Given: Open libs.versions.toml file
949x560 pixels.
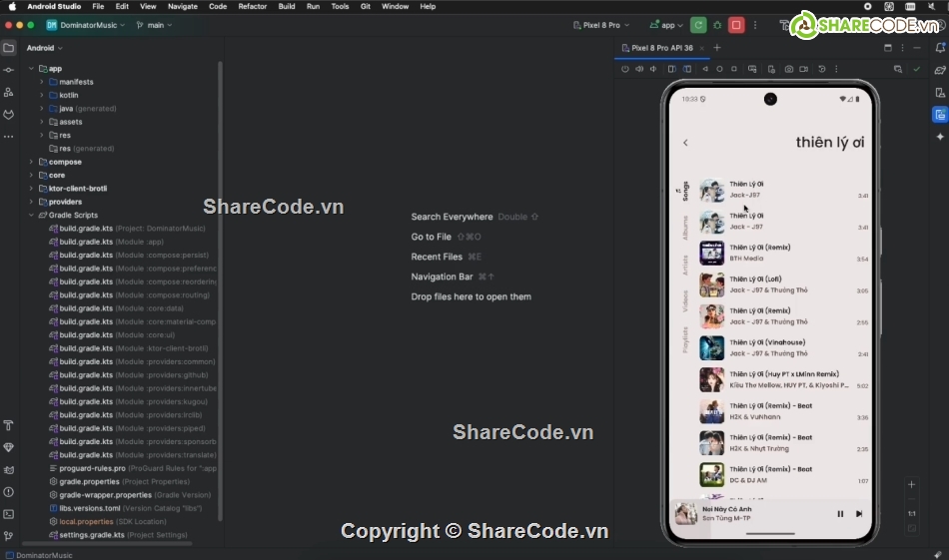Looking at the screenshot, I should pos(90,508).
